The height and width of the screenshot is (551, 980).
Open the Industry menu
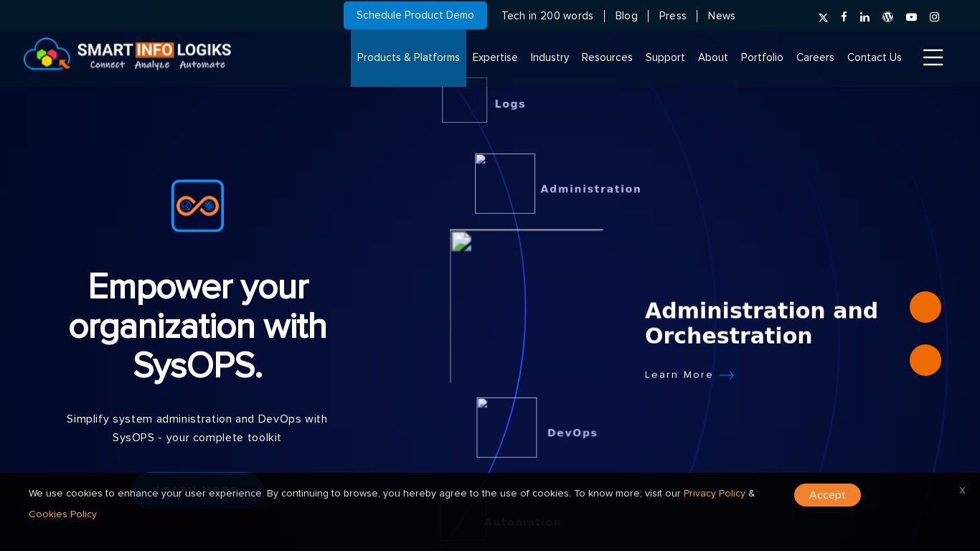[x=550, y=57]
